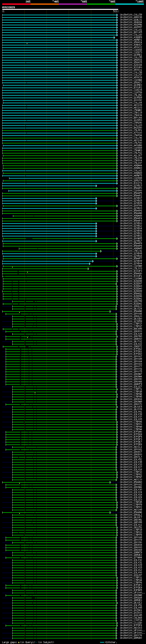Image resolution: width=146 pixels, height=644 pixels.
Task: Open the UniRef100_B3XZY1 hit
Action: 131,183
